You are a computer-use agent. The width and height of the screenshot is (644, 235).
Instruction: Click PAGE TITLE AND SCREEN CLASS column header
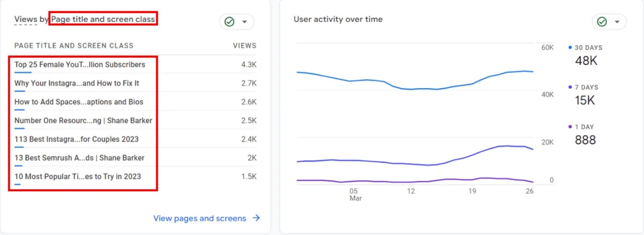(x=74, y=46)
